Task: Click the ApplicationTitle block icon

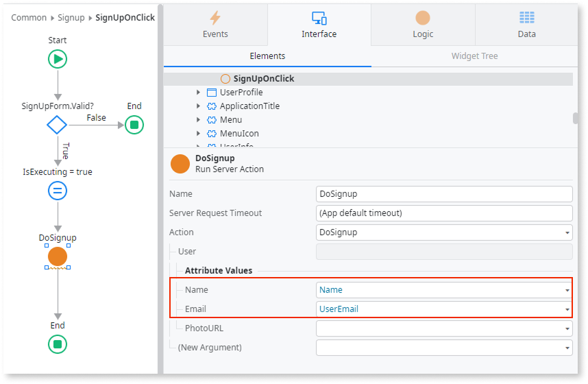Action: coord(212,106)
